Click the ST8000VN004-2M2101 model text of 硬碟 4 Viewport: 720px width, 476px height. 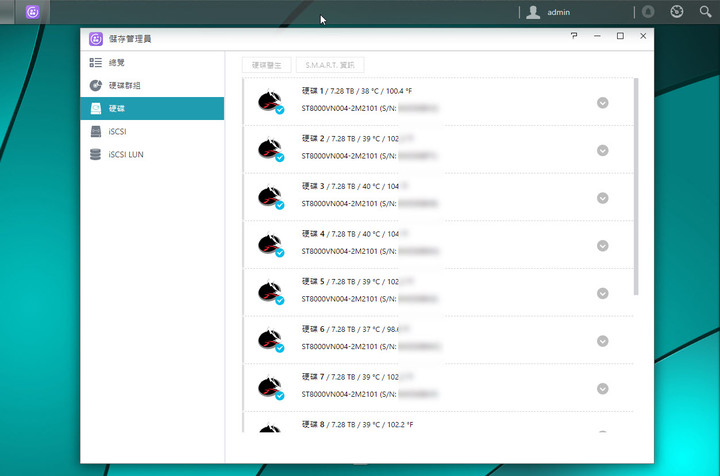coord(339,251)
